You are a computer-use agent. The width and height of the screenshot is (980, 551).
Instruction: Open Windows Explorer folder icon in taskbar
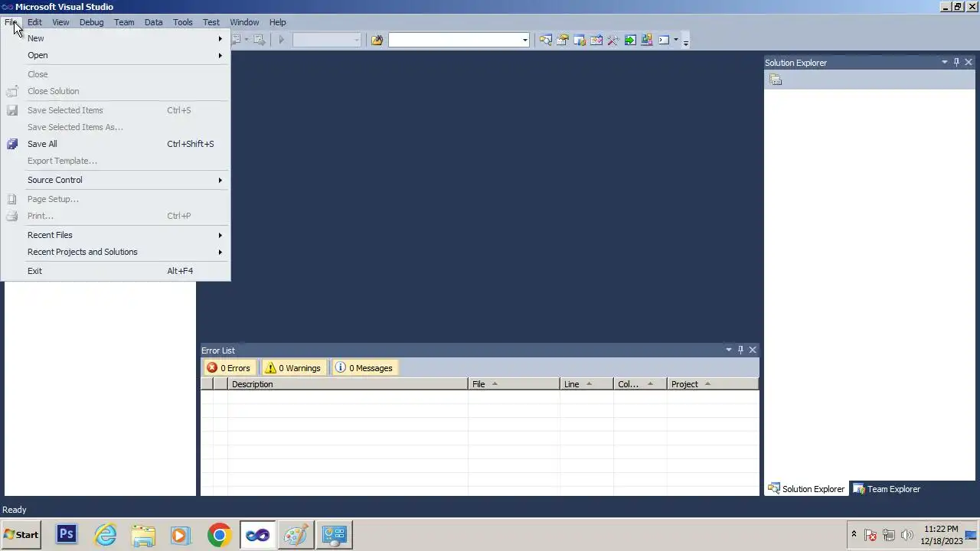143,535
